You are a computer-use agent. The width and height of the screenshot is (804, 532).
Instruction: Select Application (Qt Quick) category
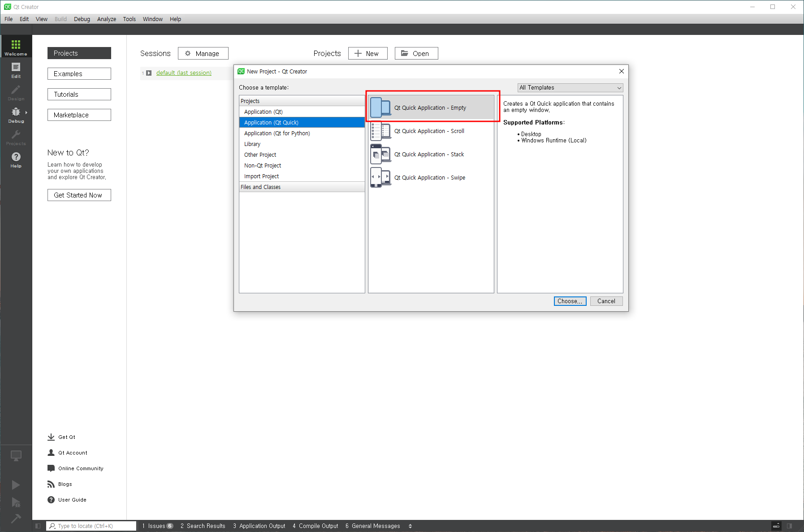(x=302, y=122)
